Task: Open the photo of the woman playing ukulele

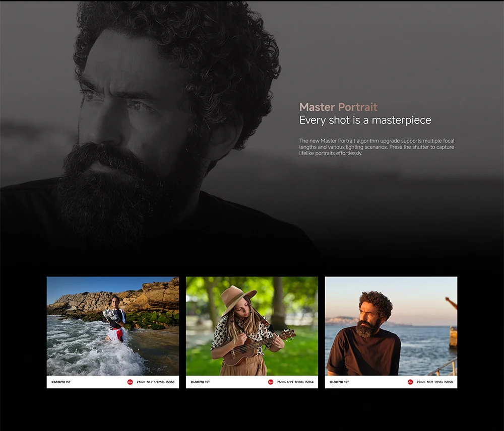Action: (x=251, y=326)
